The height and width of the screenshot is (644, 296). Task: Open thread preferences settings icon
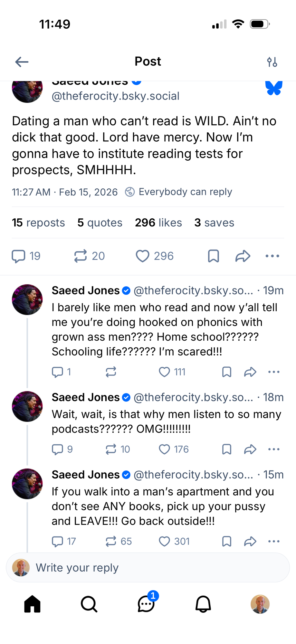(x=272, y=62)
